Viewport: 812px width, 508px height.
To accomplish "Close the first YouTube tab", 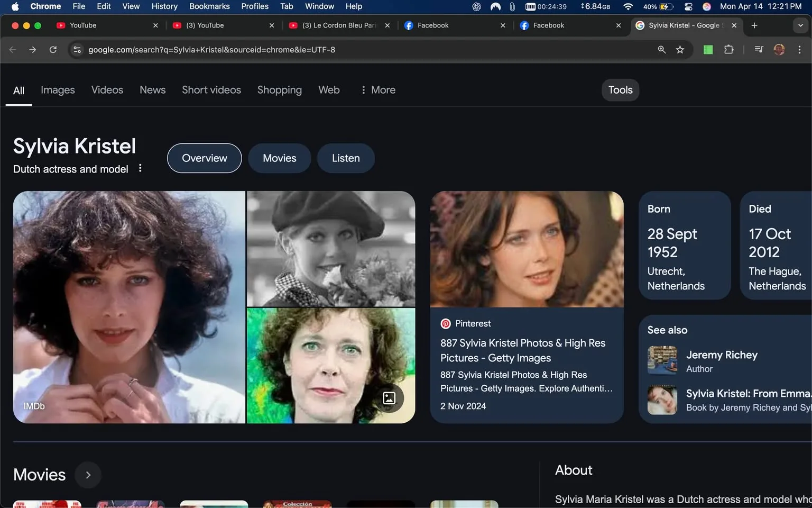I will point(155,25).
